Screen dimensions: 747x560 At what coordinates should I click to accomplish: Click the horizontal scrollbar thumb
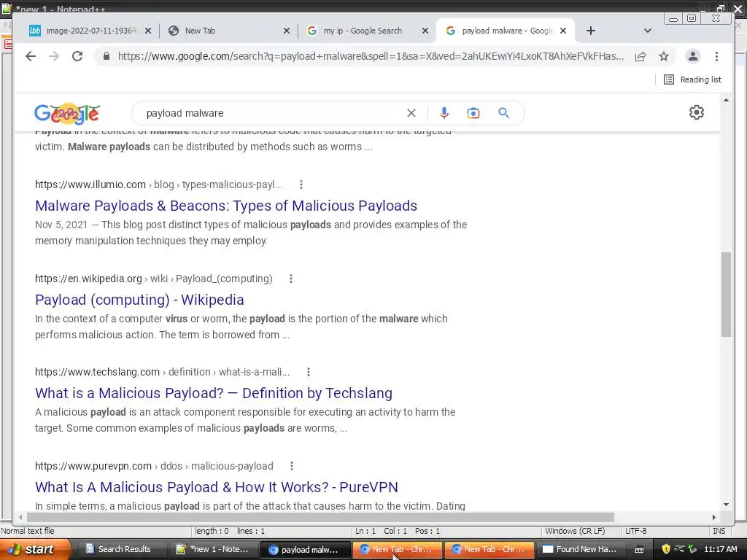(320, 517)
